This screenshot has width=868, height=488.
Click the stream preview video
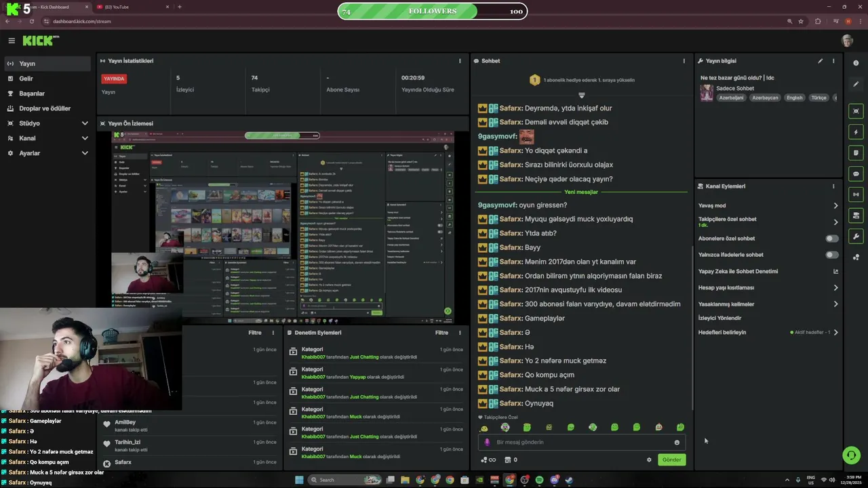pyautogui.click(x=283, y=226)
